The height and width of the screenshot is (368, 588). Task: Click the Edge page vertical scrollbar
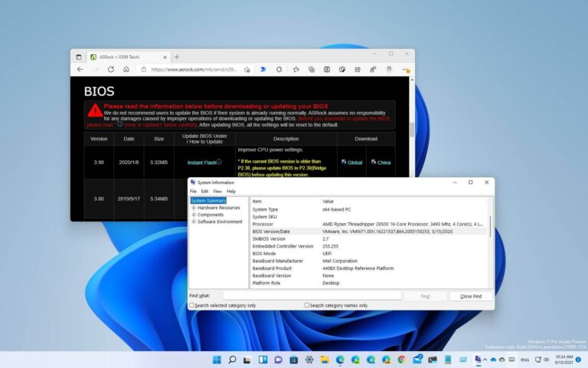412,130
